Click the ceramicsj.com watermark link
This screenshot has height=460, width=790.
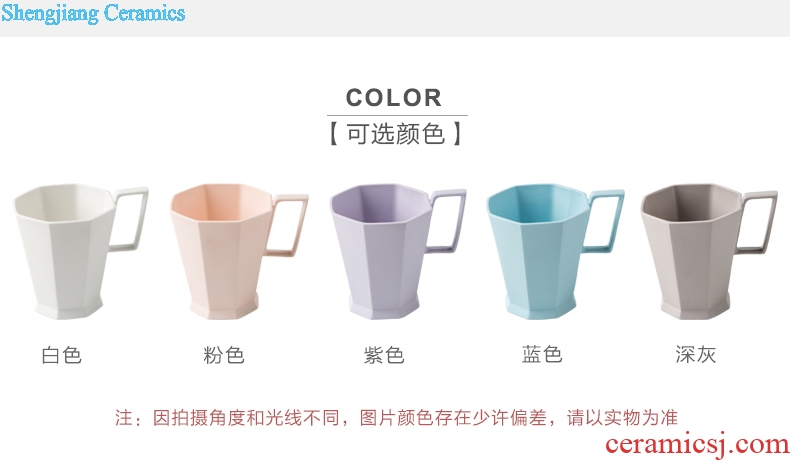[697, 444]
